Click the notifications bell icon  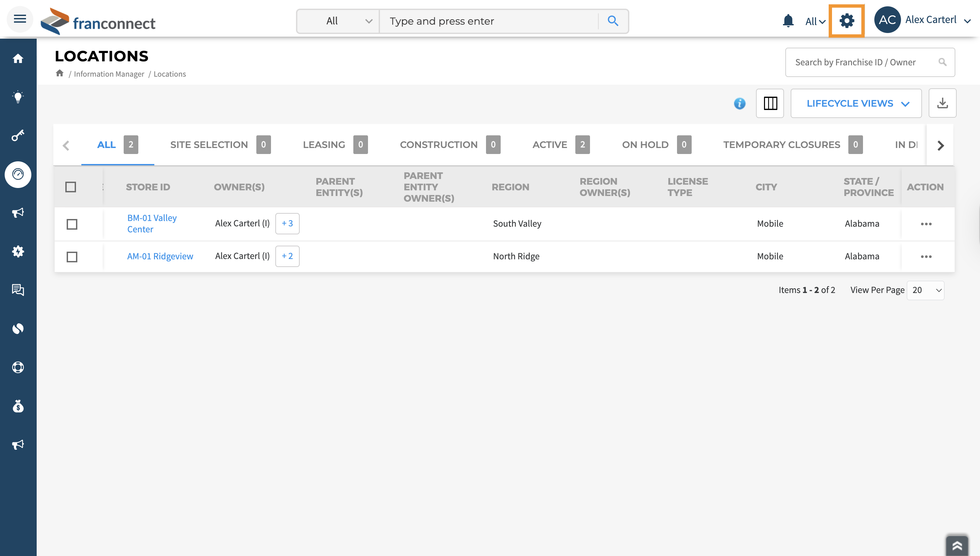pos(788,21)
